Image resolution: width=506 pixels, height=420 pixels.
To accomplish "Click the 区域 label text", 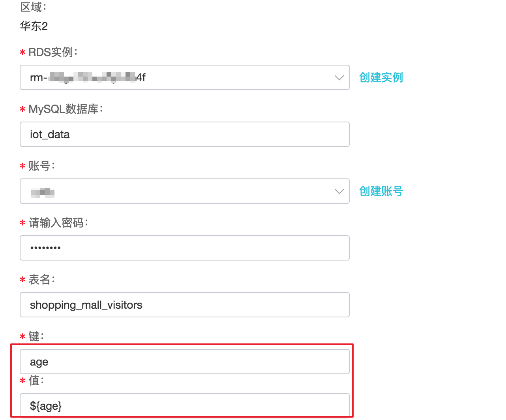I will pyautogui.click(x=33, y=7).
